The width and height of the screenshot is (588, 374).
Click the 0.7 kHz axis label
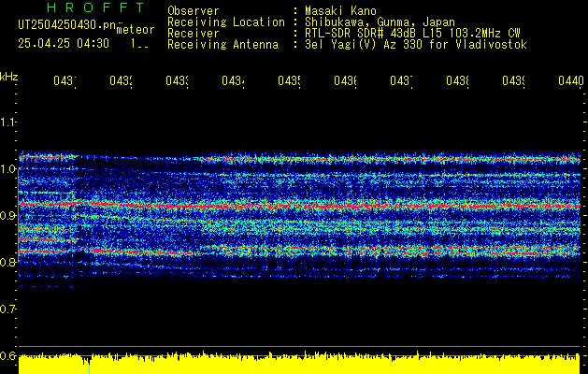(8, 309)
